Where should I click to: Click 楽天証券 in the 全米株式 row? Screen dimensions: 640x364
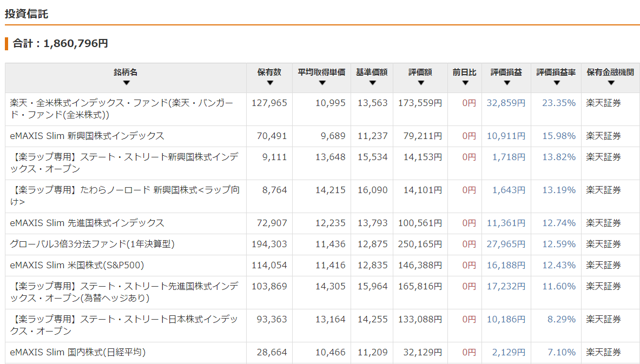click(x=604, y=103)
